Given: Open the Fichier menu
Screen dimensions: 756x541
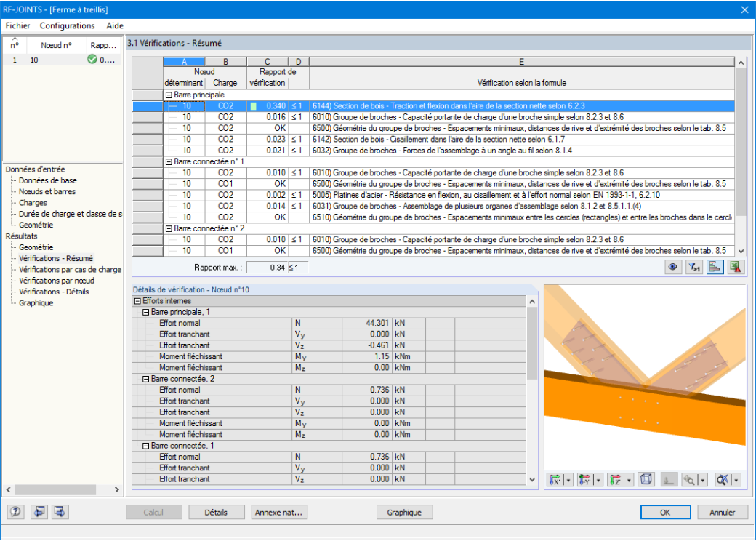Looking at the screenshot, I should 18,25.
